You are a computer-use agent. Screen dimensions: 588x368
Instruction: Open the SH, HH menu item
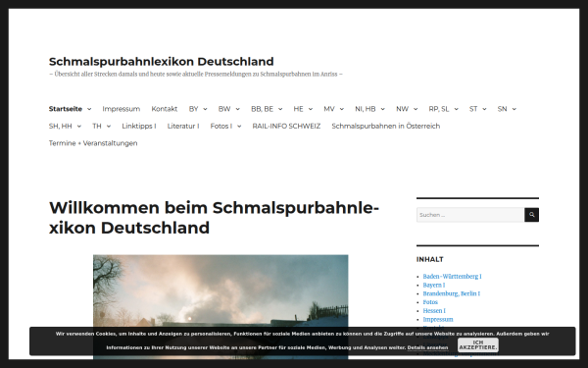[61, 127]
